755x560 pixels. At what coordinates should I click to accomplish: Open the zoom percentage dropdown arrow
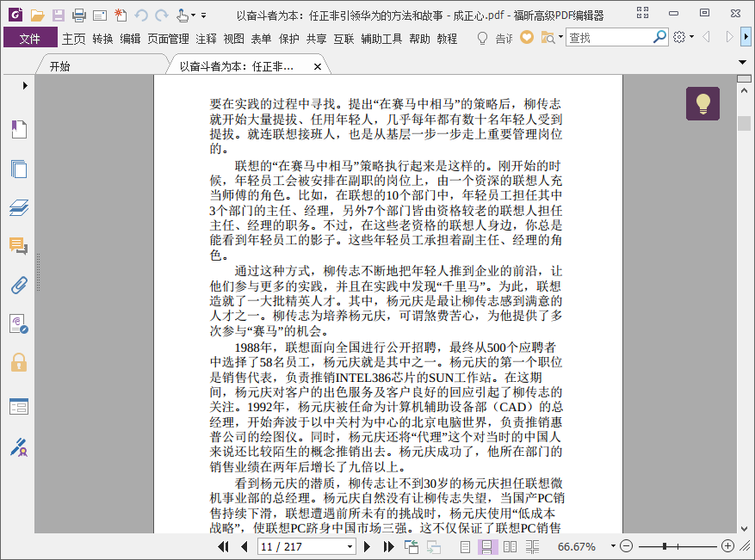pyautogui.click(x=613, y=545)
